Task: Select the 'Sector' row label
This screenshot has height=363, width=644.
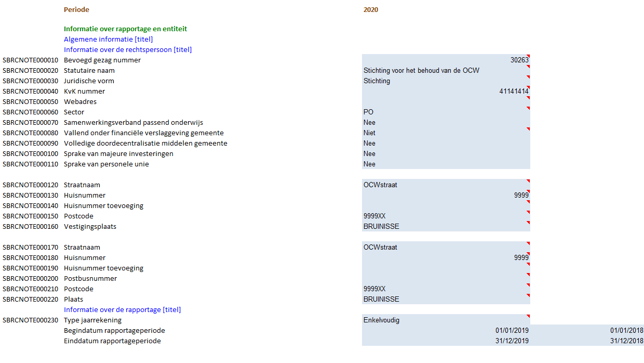Action: [74, 112]
